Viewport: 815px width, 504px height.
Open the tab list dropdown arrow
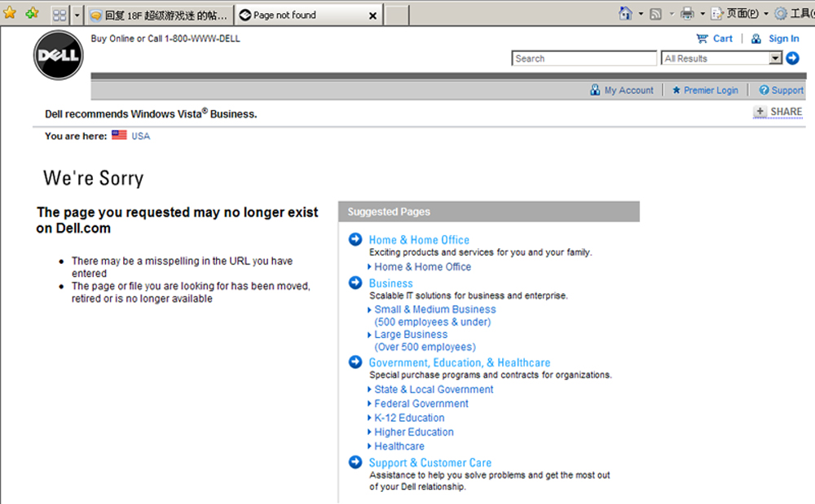point(77,15)
